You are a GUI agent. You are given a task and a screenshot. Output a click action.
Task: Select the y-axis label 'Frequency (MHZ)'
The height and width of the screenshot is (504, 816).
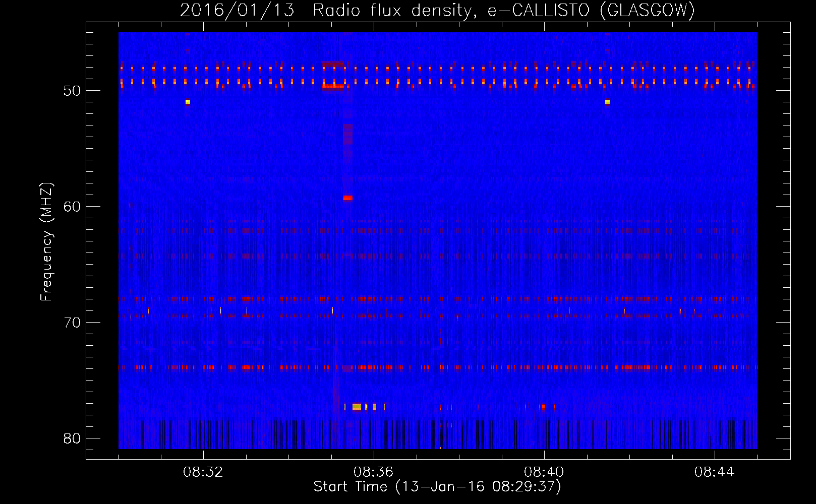[x=46, y=242]
